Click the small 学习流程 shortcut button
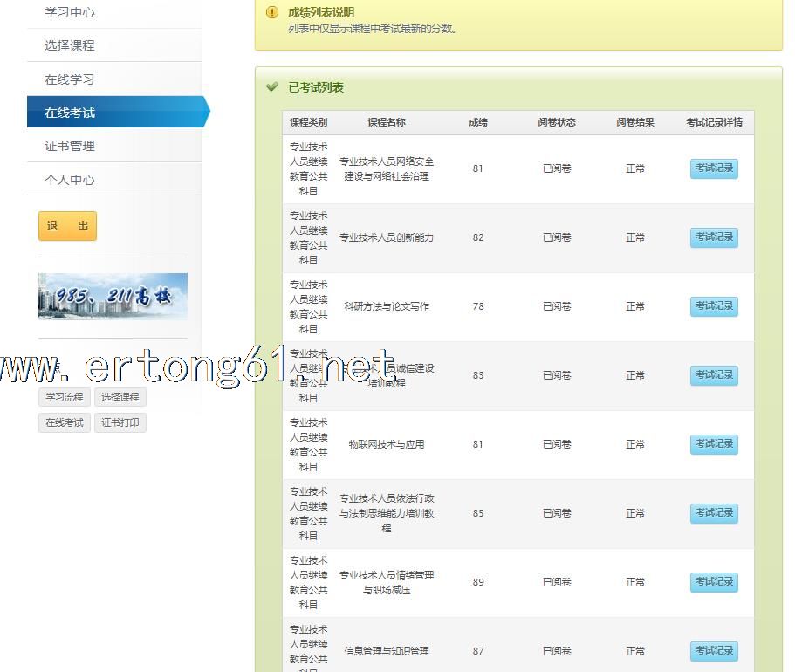Image resolution: width=795 pixels, height=672 pixels. point(65,397)
